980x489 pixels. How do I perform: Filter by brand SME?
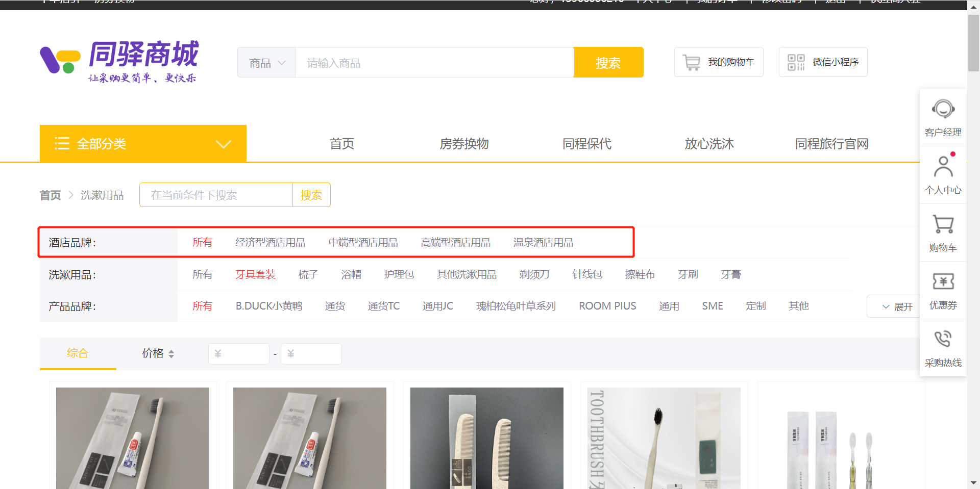pyautogui.click(x=713, y=306)
